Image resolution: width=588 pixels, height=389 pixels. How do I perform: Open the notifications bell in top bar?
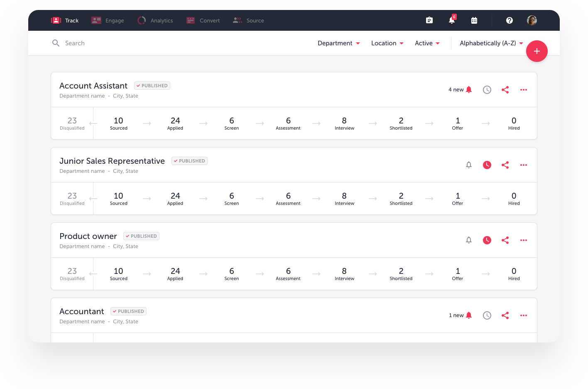tap(452, 20)
